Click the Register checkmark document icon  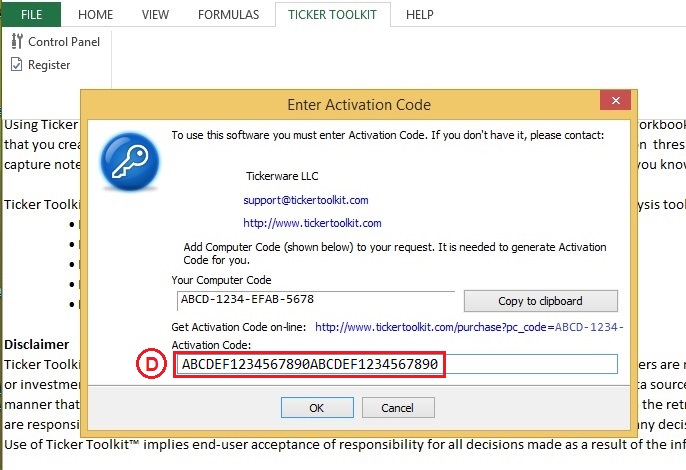(16, 64)
